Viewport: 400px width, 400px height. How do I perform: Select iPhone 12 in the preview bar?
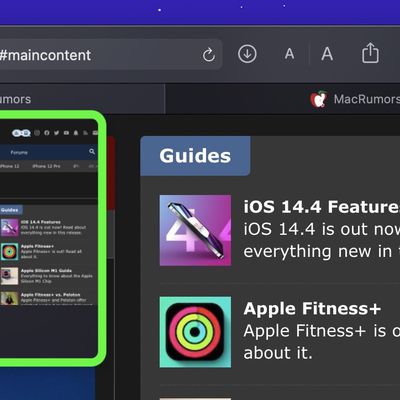tap(10, 166)
